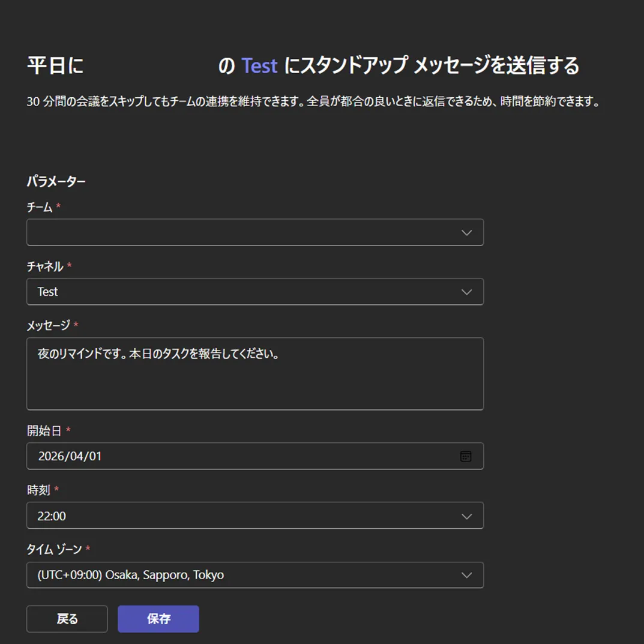Click the タイム ゾーン dropdown chevron
644x644 pixels.
click(x=466, y=574)
